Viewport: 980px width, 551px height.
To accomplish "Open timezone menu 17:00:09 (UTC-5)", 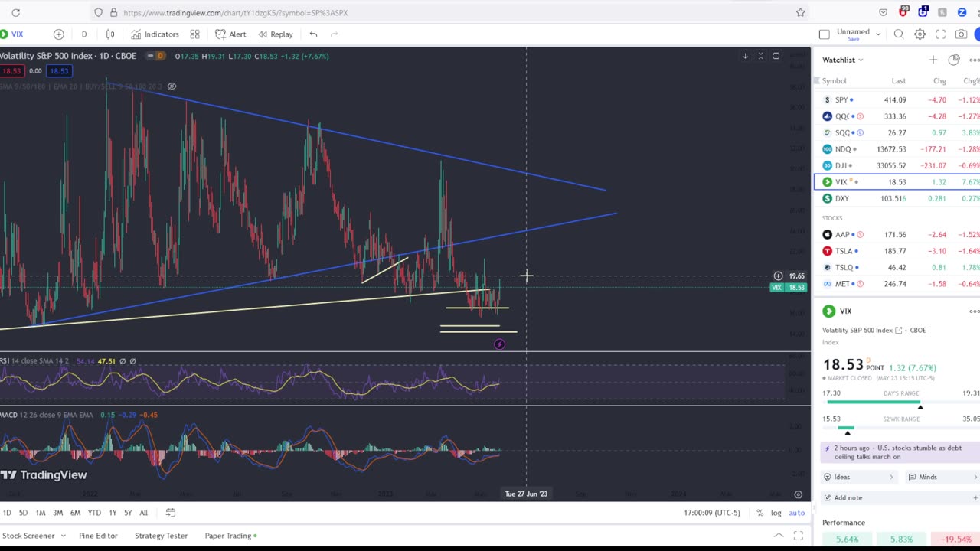I will (x=712, y=513).
